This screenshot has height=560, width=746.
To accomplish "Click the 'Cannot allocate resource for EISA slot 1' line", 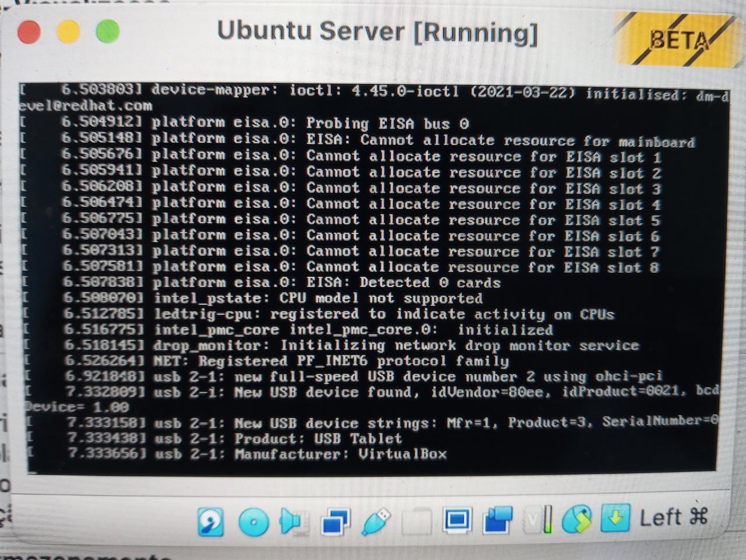I will tap(341, 156).
